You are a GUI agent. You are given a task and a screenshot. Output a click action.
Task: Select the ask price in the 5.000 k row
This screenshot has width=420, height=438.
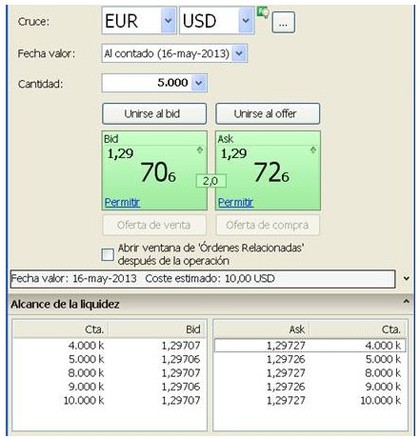[286, 359]
